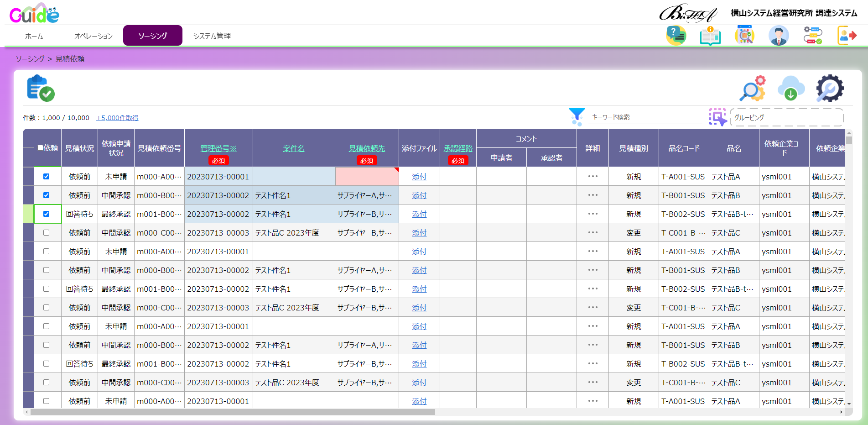The image size is (868, 425).
Task: Check the fifth row 未申請 checkbox
Action: point(46,251)
